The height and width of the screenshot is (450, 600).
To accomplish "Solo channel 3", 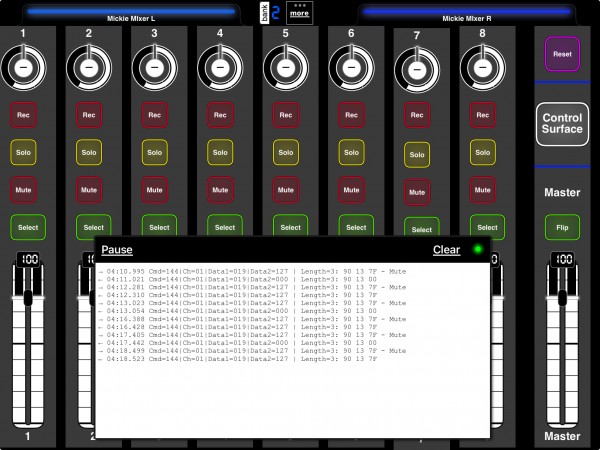I will tap(155, 152).
